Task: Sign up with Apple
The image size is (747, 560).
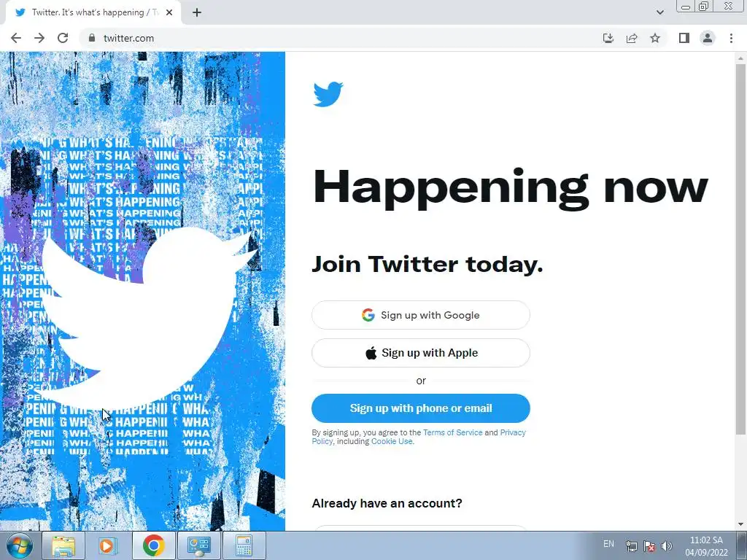Action: pos(421,353)
